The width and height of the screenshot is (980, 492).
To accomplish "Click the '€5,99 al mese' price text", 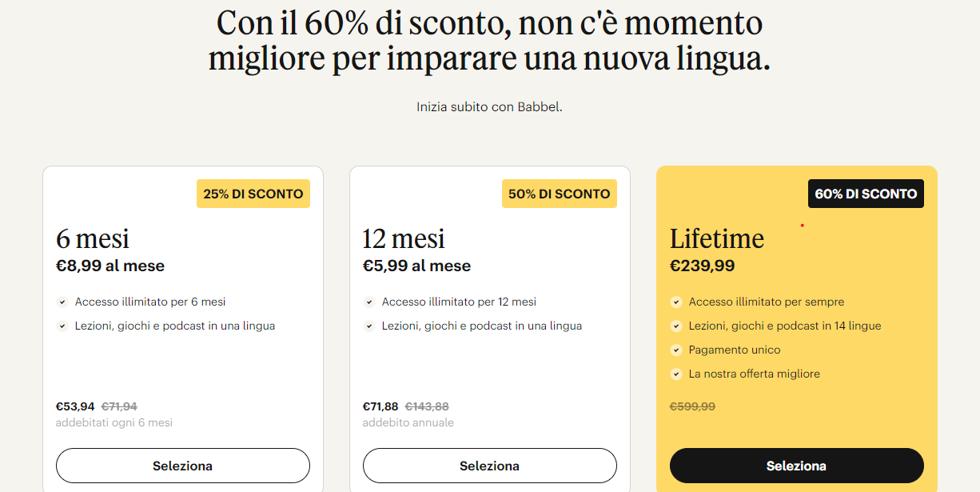I will pyautogui.click(x=416, y=266).
